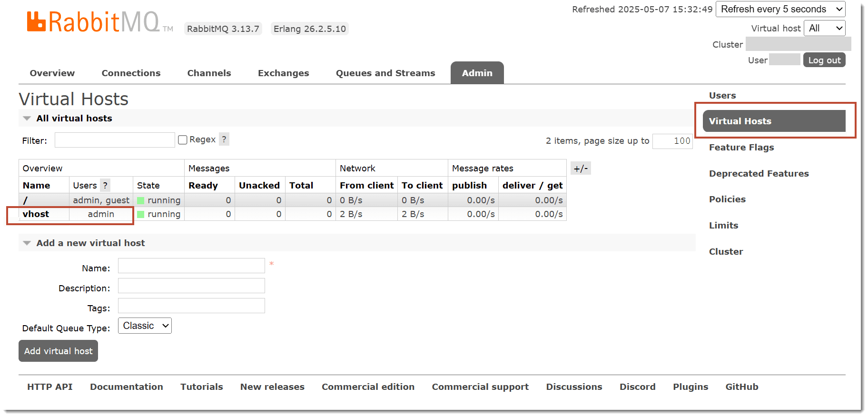The image size is (868, 417).
Task: Select the Admin tab
Action: tap(477, 73)
